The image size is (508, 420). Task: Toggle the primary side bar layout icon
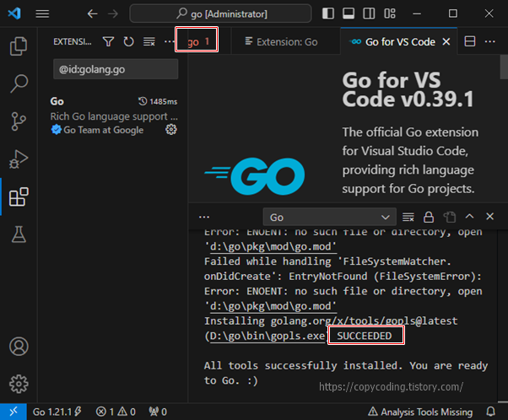328,13
